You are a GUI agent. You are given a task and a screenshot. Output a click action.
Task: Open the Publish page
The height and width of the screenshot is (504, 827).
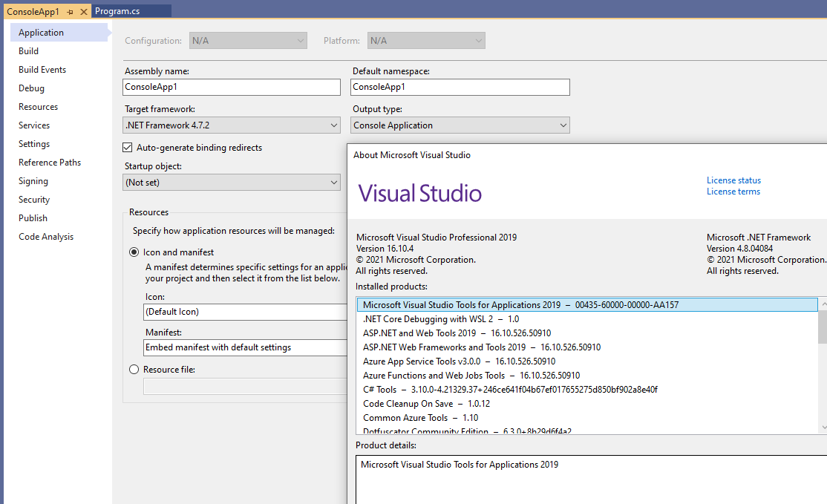pos(33,217)
